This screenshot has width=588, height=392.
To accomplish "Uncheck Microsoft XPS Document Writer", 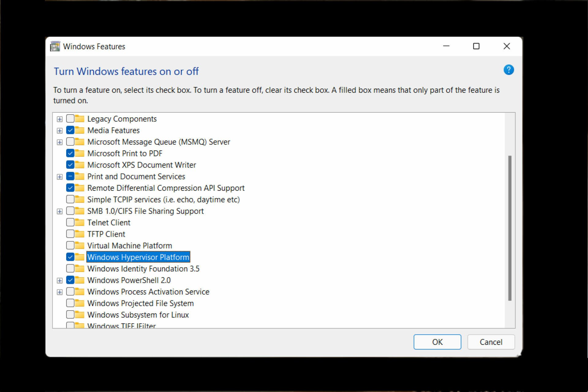I will (x=70, y=165).
